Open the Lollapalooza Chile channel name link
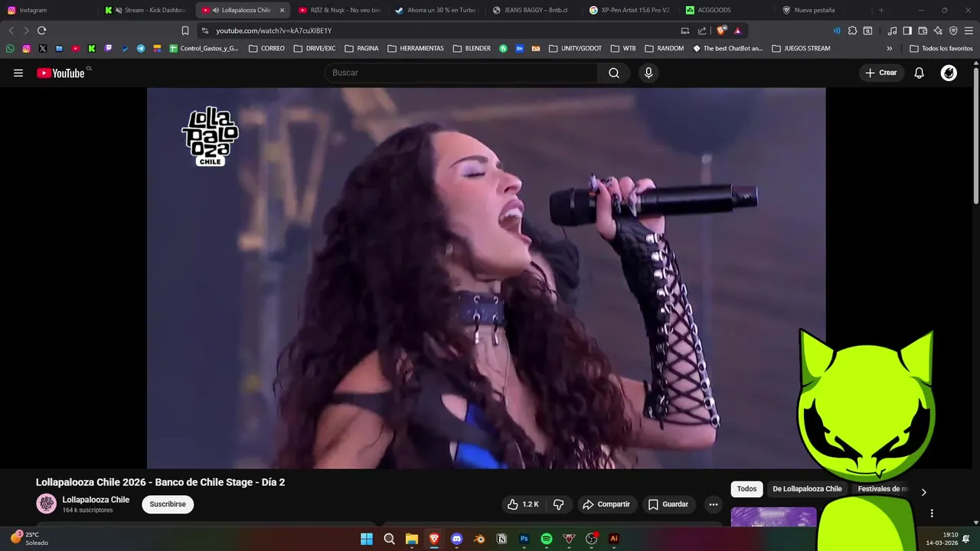 pyautogui.click(x=96, y=500)
